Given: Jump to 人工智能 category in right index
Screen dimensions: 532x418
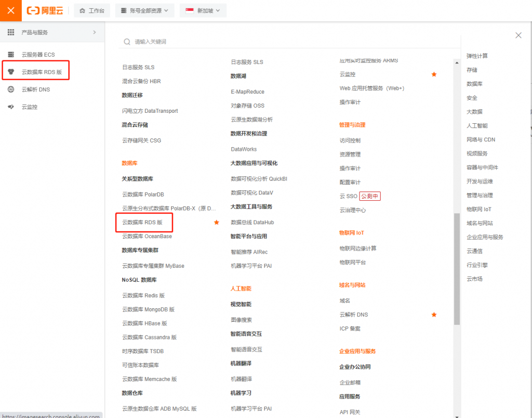Looking at the screenshot, I should click(477, 126).
